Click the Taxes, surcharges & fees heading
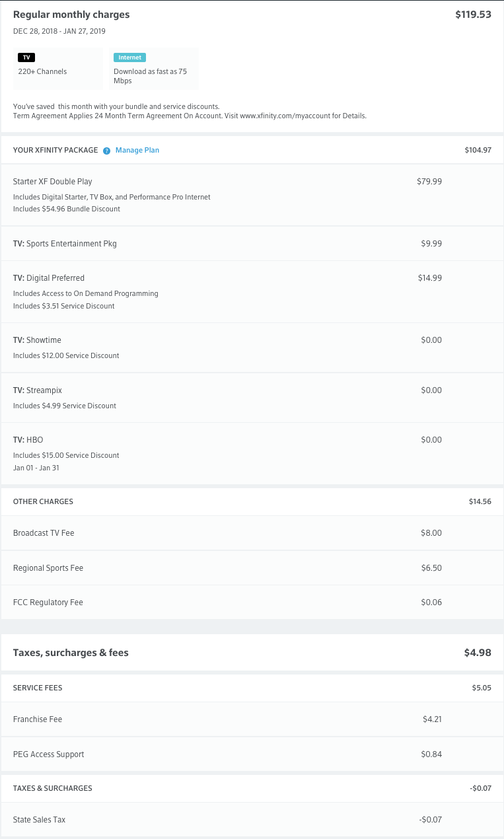The image size is (504, 839). point(71,653)
